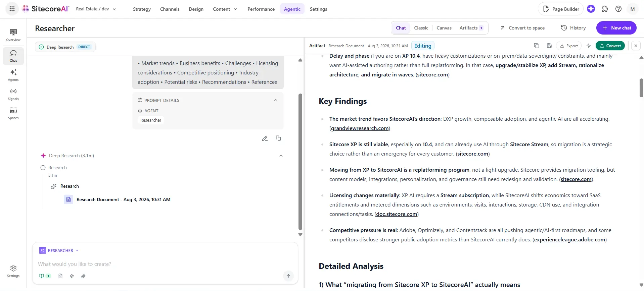Select the Agentic menu item
This screenshot has width=644, height=291.
point(292,9)
